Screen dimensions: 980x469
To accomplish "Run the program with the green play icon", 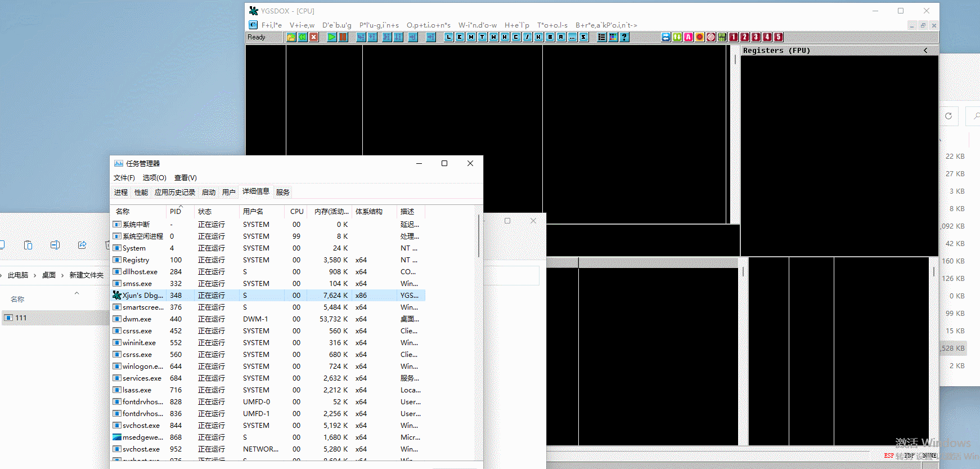I will (x=332, y=37).
